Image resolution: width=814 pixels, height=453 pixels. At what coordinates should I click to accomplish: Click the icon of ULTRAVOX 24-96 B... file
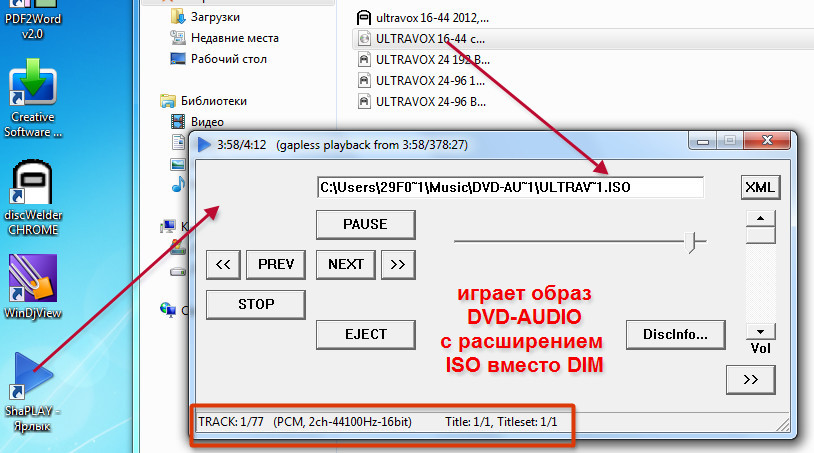[x=364, y=101]
